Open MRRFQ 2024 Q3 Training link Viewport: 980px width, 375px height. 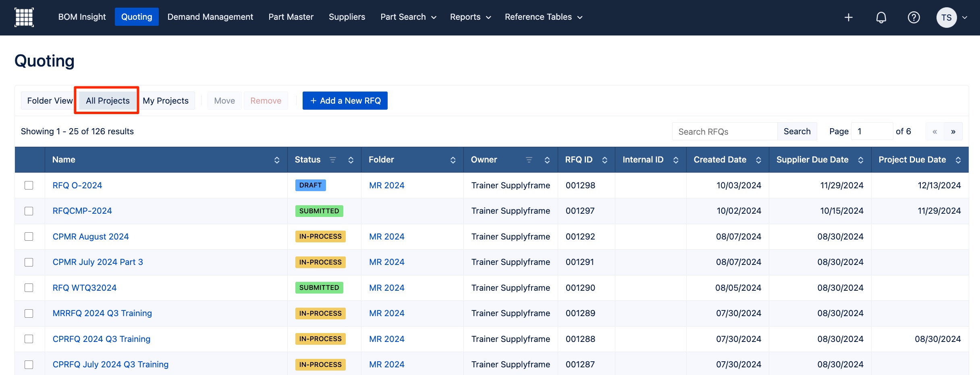(102, 313)
